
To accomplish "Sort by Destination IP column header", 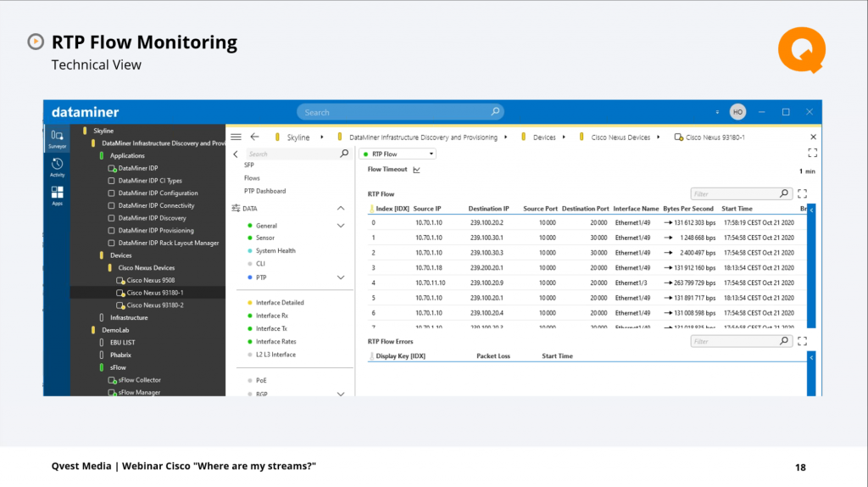I will click(x=488, y=209).
